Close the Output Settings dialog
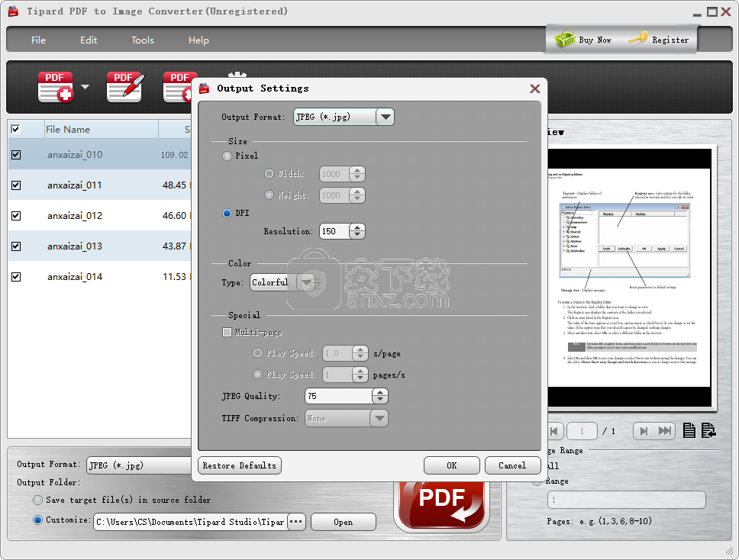This screenshot has width=739, height=560. click(x=534, y=89)
